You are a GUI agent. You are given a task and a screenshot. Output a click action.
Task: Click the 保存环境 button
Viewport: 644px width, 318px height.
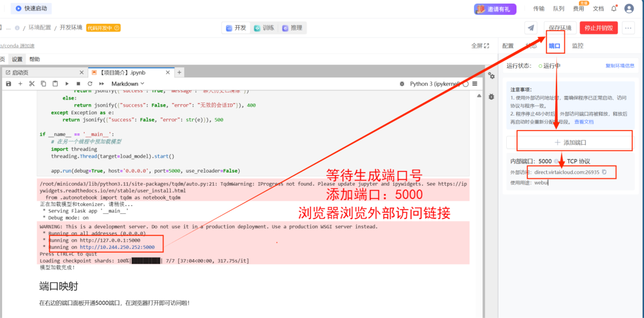(560, 28)
